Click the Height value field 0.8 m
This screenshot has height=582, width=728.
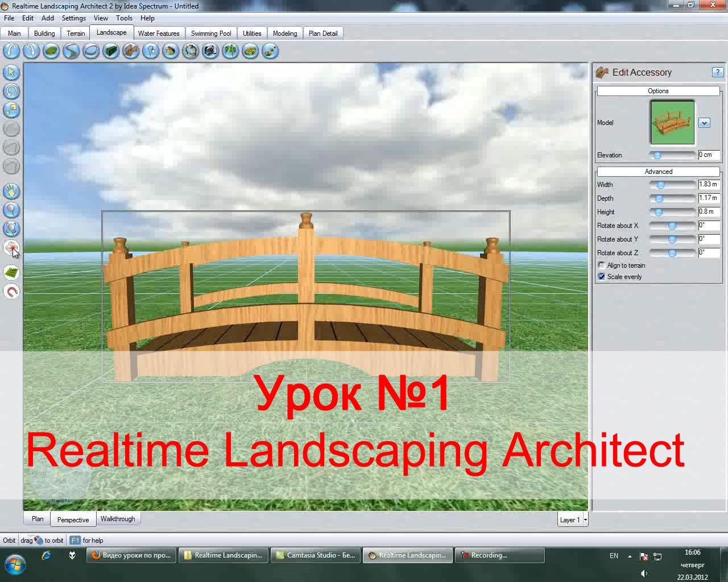coord(709,212)
